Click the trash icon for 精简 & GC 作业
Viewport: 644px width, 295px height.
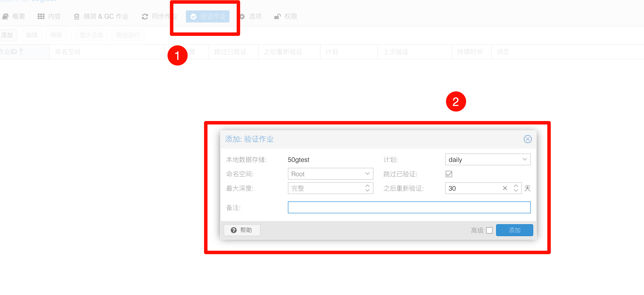coord(76,17)
